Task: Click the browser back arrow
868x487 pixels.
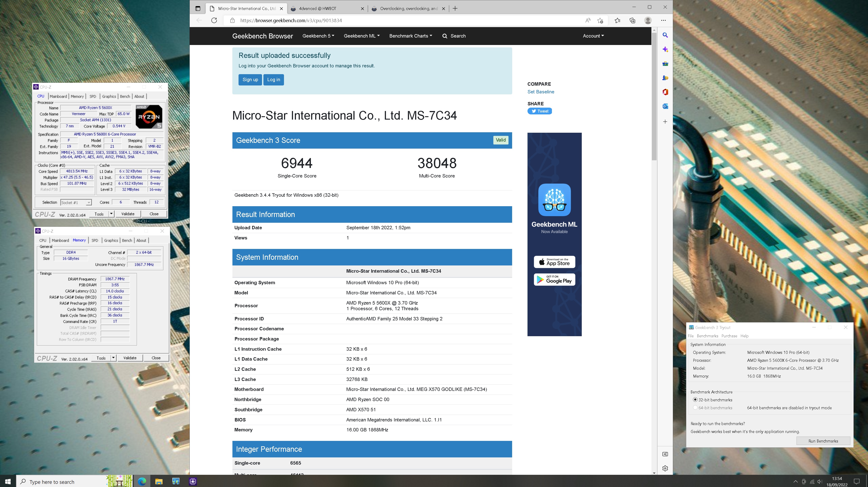Action: 199,21
